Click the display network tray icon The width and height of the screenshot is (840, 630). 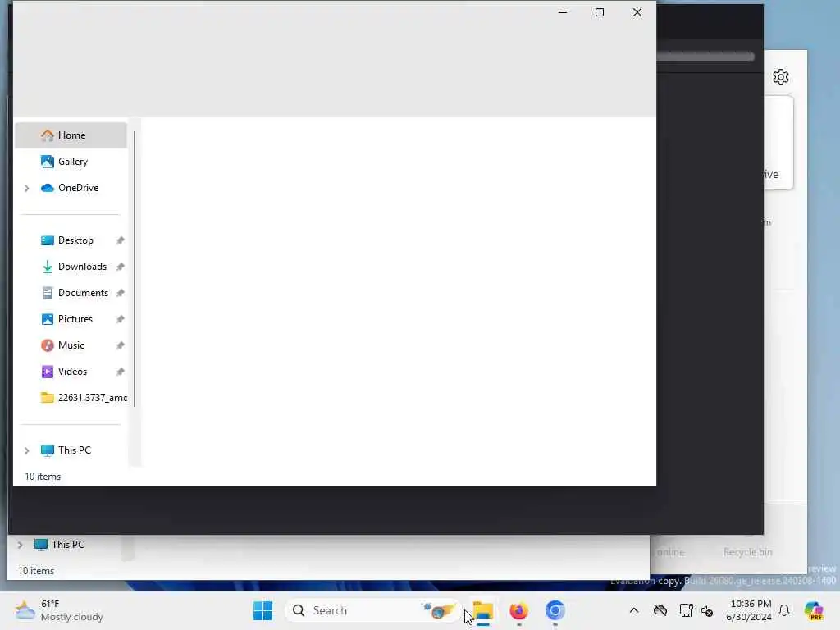pyautogui.click(x=686, y=610)
